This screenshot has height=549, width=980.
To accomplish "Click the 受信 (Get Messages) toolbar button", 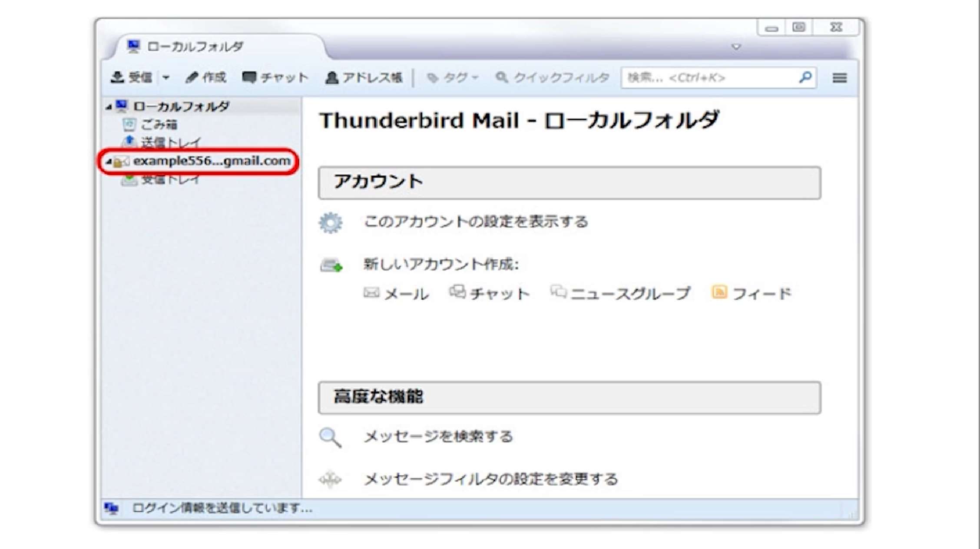I will [132, 78].
